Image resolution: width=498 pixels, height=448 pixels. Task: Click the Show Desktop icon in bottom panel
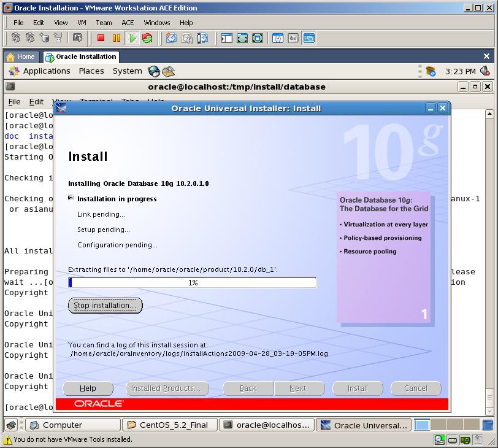(11, 425)
